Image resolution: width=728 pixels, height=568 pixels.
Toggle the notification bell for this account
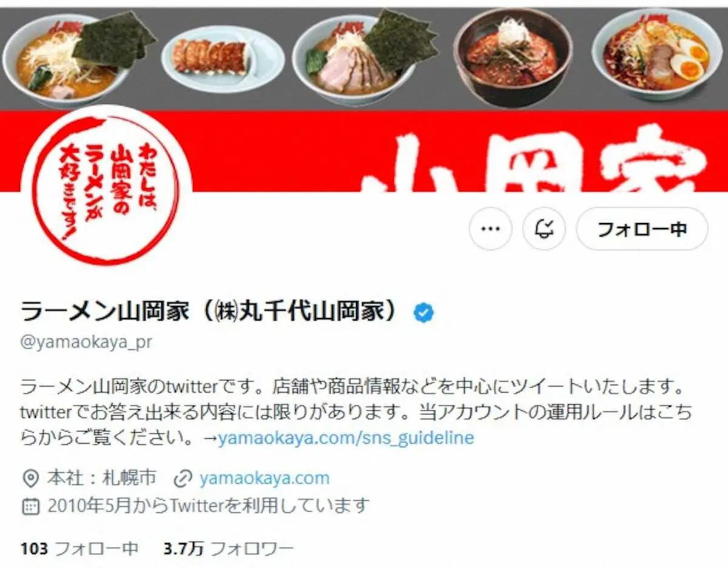(x=544, y=229)
